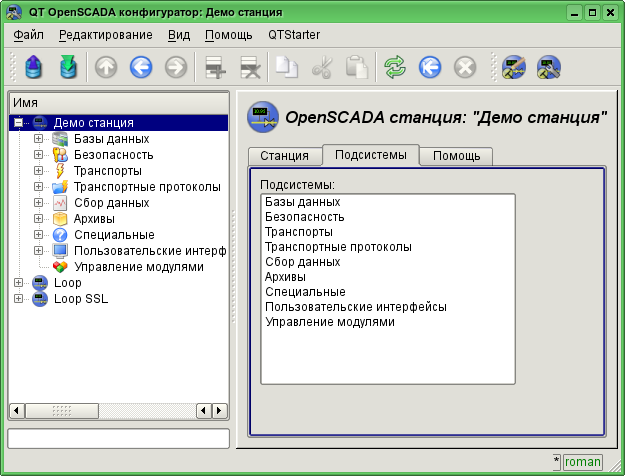Expand the Loop tree node
This screenshot has width=625, height=476.
18,282
